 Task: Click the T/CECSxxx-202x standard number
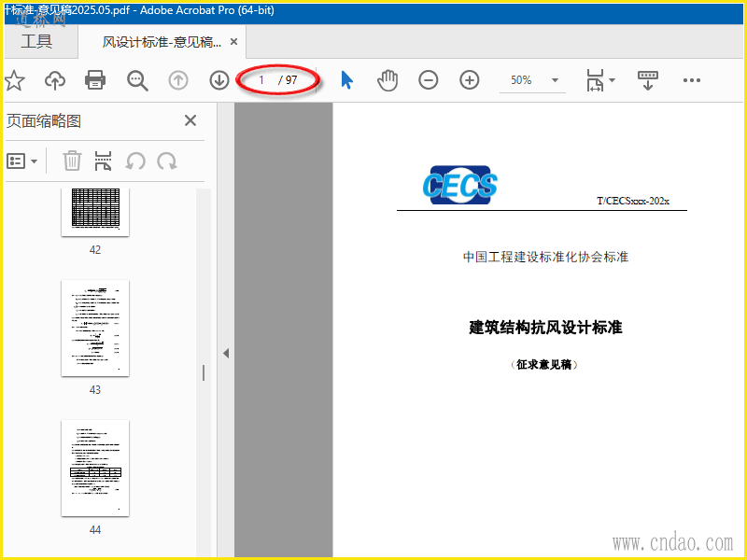pos(633,201)
